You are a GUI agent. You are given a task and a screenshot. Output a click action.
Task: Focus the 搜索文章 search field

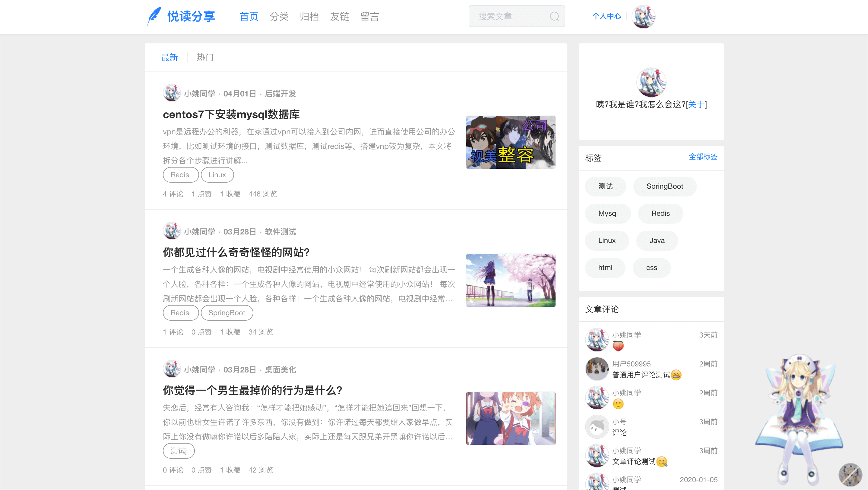click(x=509, y=16)
